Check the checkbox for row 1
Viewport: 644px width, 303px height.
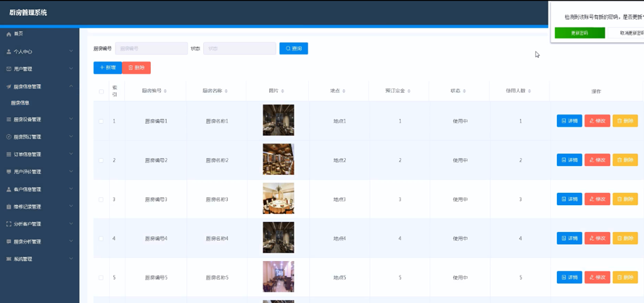(x=101, y=121)
